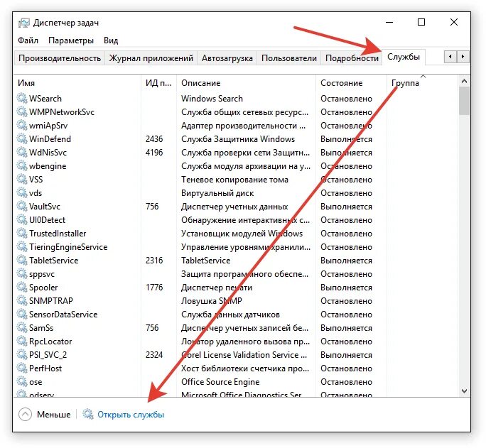Viewport: 486px width, 448px height.
Task: Click the gear icon beside TabletService
Action: [22, 261]
